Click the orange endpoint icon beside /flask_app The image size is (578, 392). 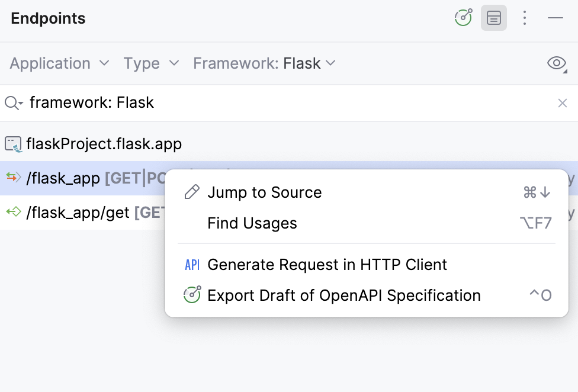pos(14,178)
